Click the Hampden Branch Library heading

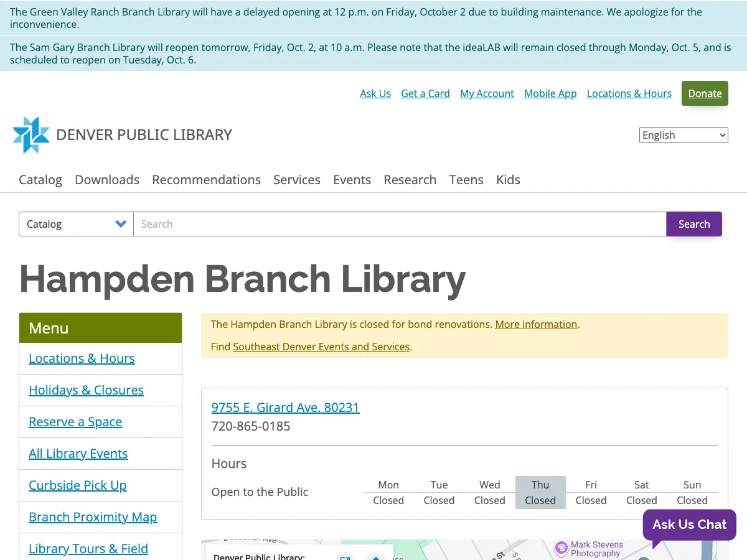click(x=243, y=279)
